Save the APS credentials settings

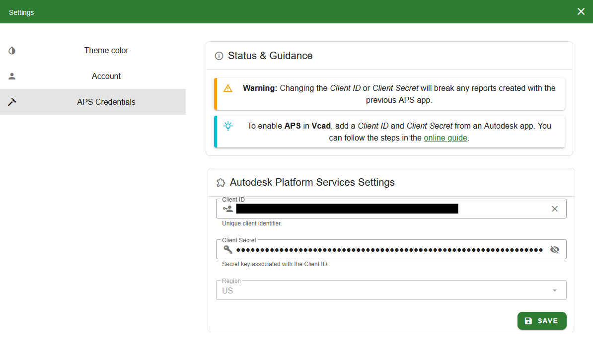point(541,321)
